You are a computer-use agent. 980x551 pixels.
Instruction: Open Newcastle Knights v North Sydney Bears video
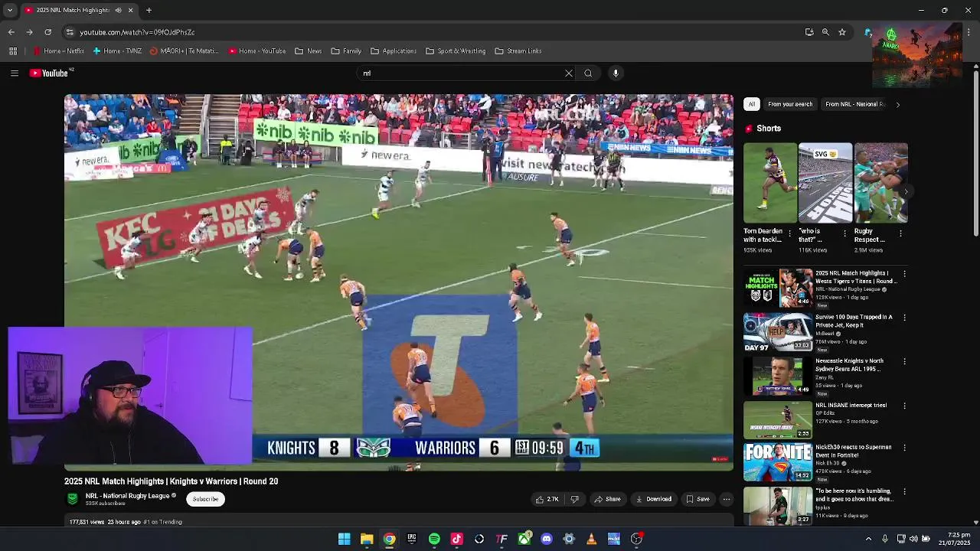tap(778, 376)
